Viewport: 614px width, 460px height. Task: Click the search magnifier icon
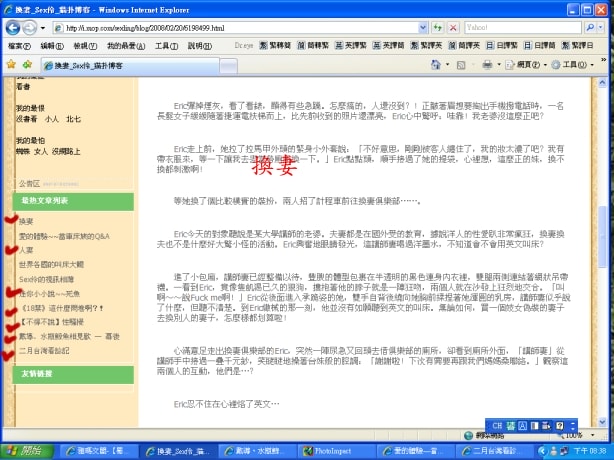[592, 28]
